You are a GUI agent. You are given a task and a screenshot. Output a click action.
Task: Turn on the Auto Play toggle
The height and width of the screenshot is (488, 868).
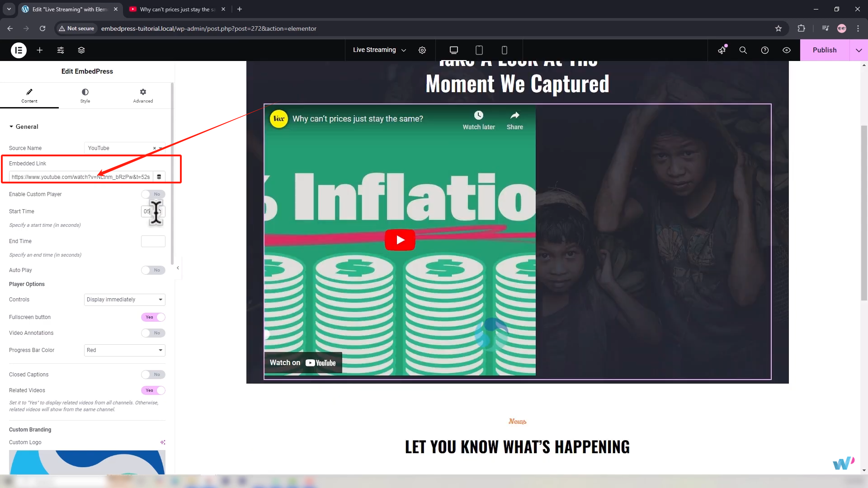click(x=153, y=270)
